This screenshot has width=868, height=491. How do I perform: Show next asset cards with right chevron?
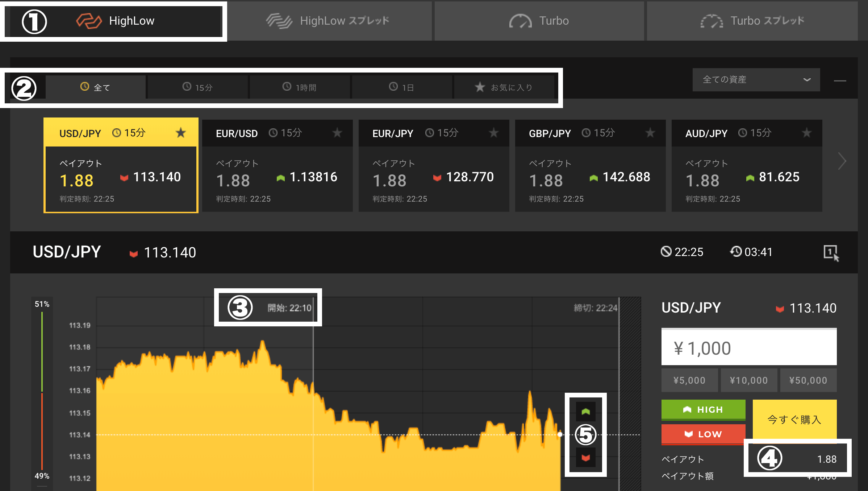coord(842,161)
